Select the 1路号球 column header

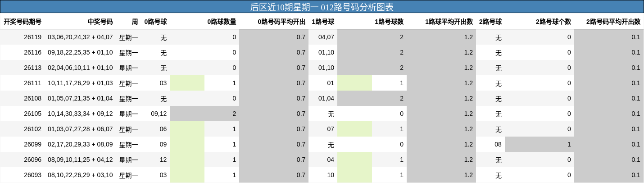323,22
